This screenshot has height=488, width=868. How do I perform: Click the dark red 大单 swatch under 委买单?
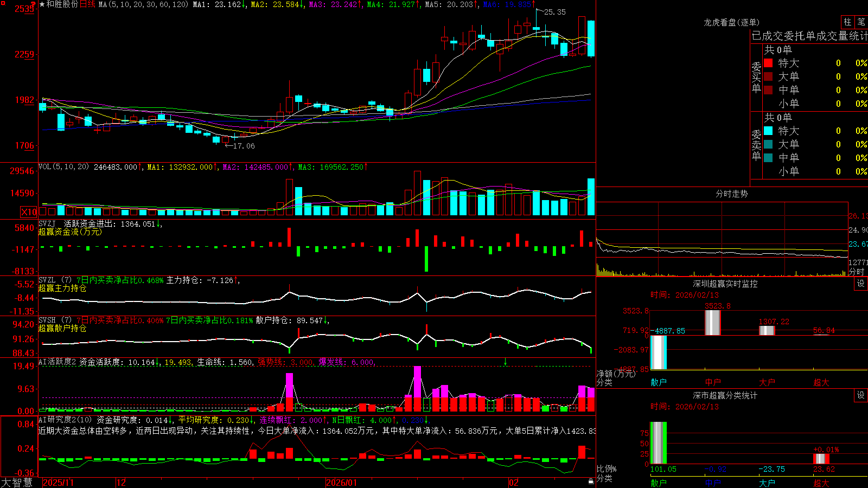(x=768, y=76)
